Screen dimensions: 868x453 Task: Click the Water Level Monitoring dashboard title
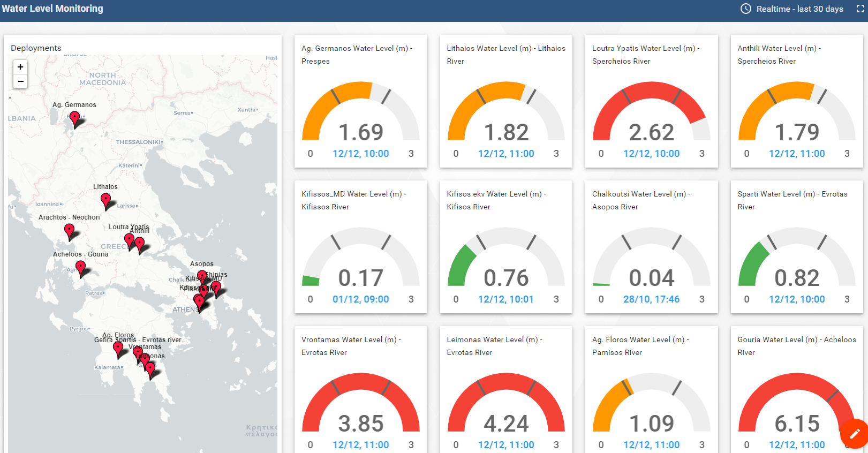[52, 9]
